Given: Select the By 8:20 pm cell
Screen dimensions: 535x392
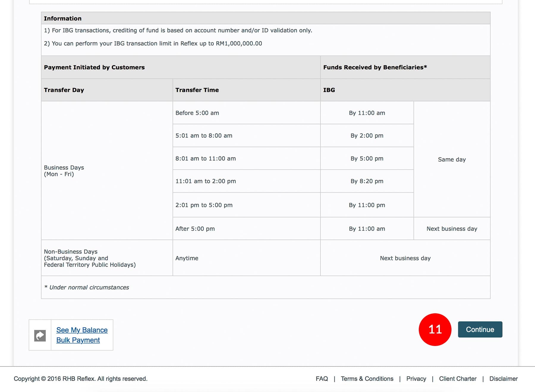Looking at the screenshot, I should point(367,181).
